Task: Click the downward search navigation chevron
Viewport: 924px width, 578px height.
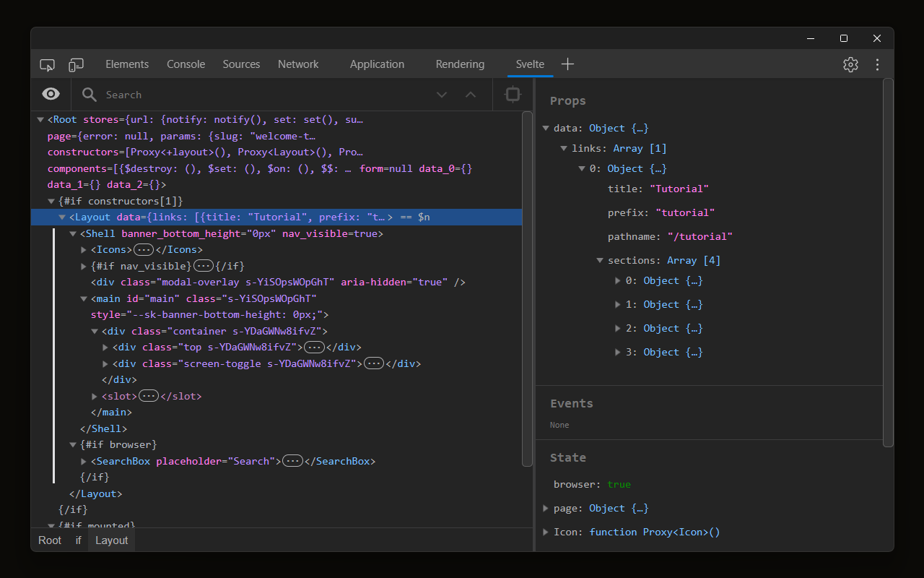Action: 442,95
